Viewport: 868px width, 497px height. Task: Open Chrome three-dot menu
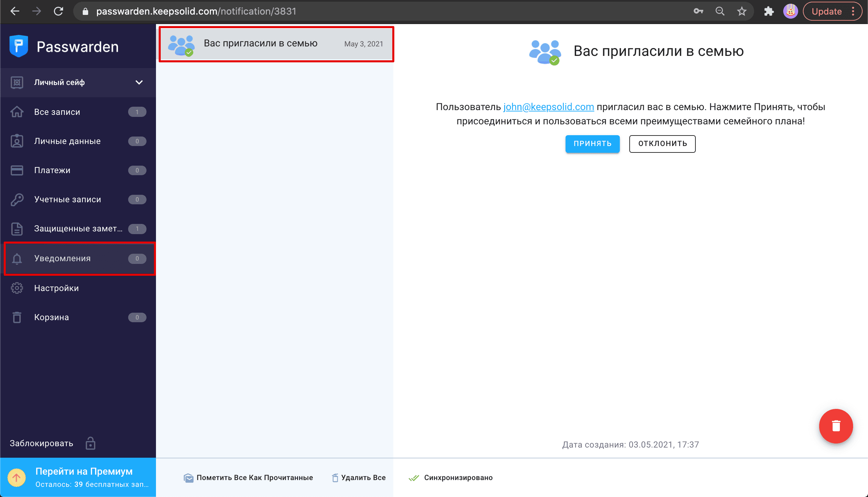pyautogui.click(x=853, y=11)
